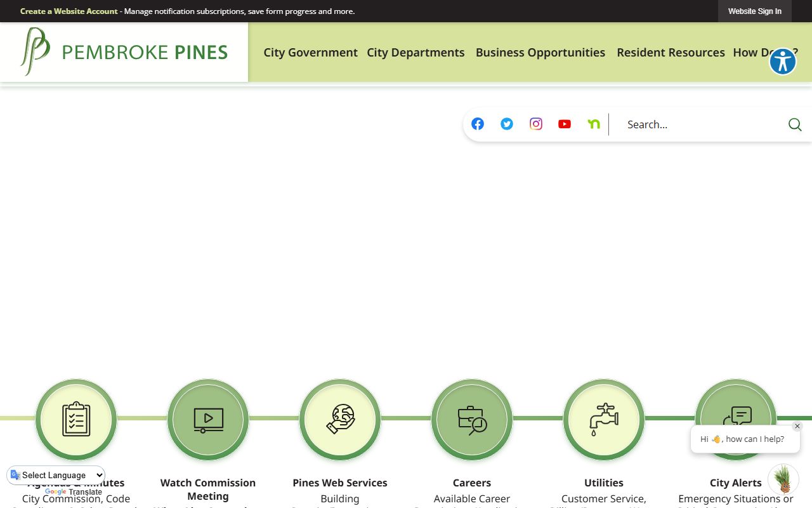Open City Government menu
The width and height of the screenshot is (812, 508).
click(311, 53)
